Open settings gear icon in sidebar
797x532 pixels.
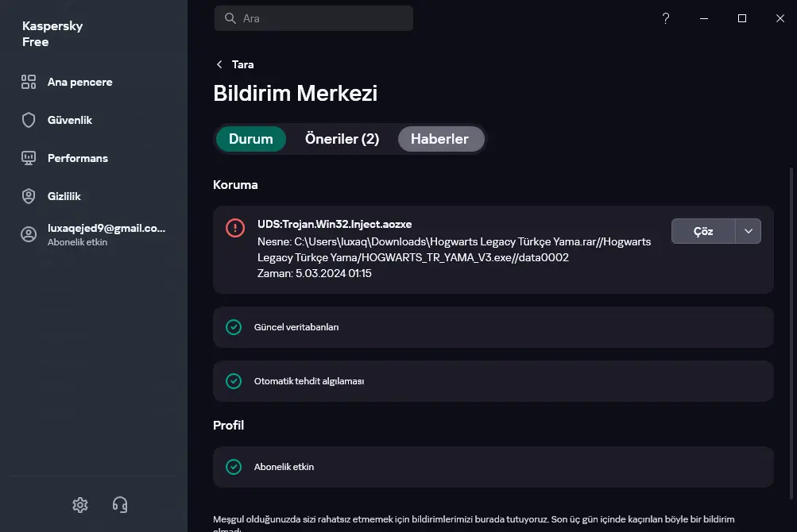79,504
